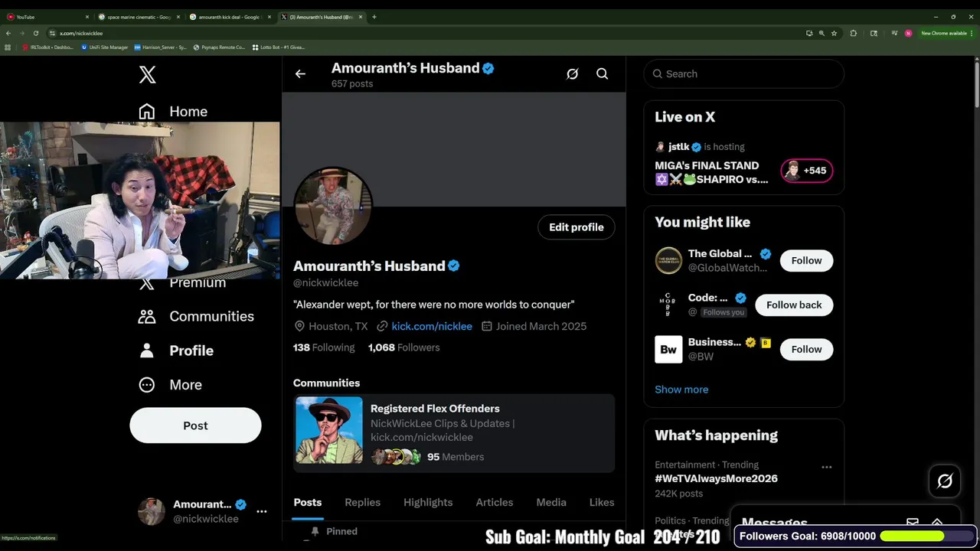Open Registered Flex Offenders community
The width and height of the screenshot is (980, 551).
coord(454,433)
